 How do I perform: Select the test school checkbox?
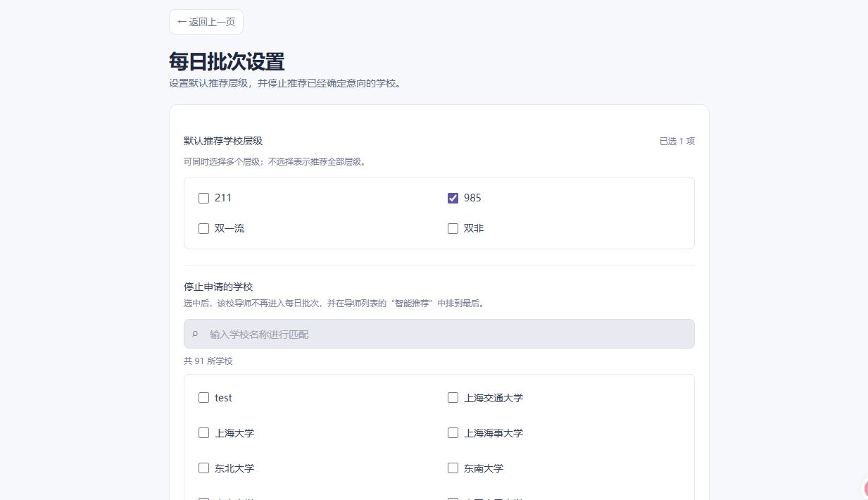(x=203, y=397)
